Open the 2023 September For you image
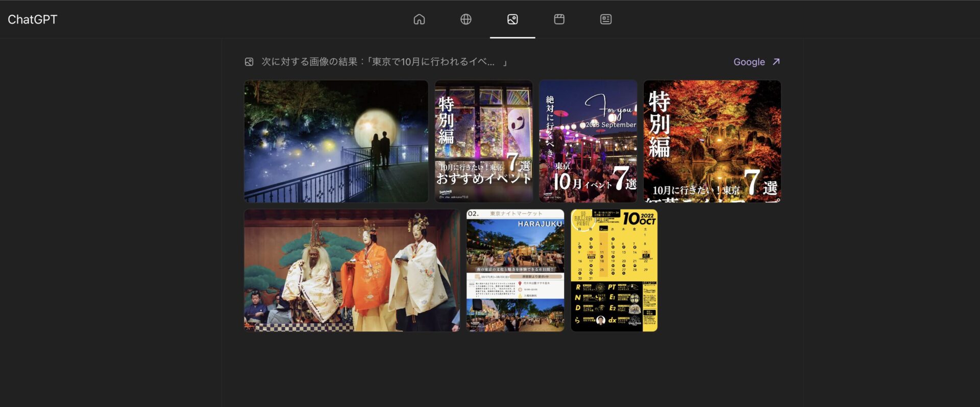Screen dimensions: 980x407 [x=588, y=141]
